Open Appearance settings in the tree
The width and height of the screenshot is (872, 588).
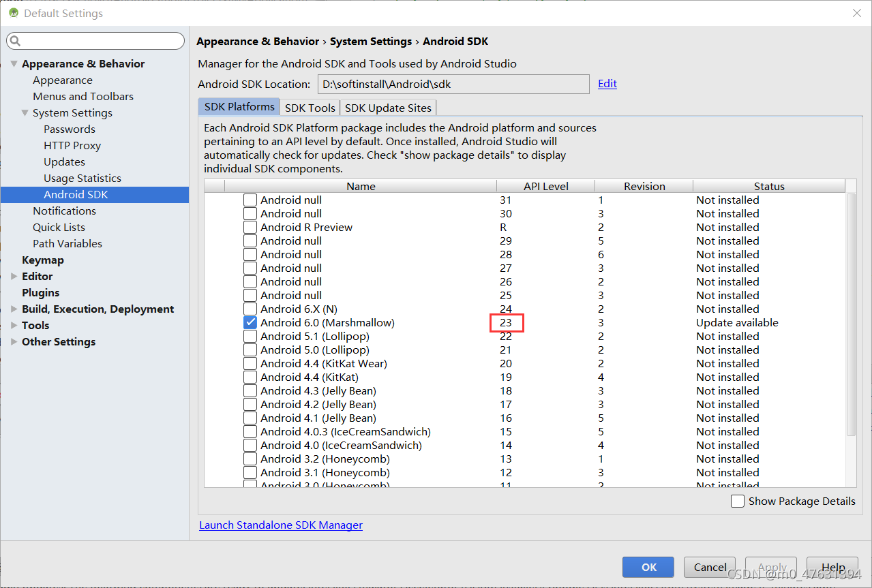point(63,80)
